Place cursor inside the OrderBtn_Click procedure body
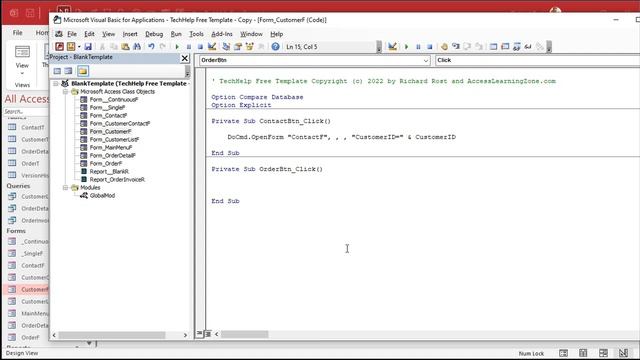The height and width of the screenshot is (360, 640). click(422, 185)
